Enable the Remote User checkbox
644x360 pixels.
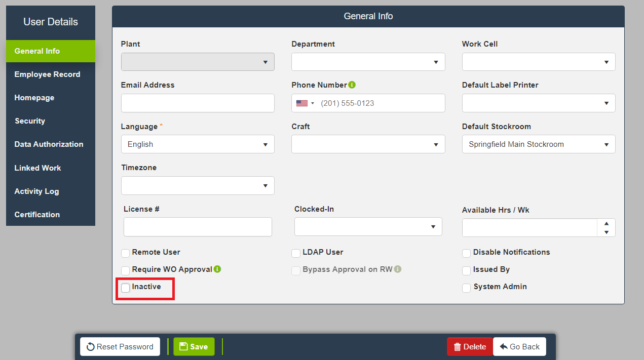coord(126,253)
